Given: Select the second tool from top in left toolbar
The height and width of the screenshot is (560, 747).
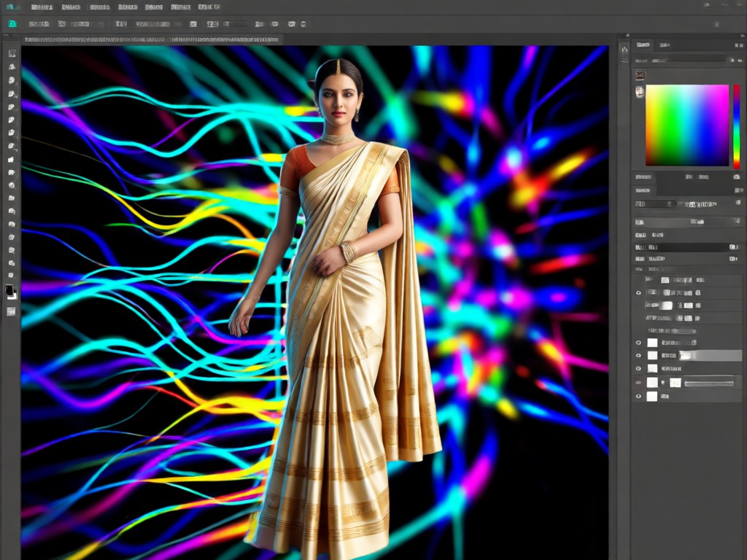Looking at the screenshot, I should [12, 67].
